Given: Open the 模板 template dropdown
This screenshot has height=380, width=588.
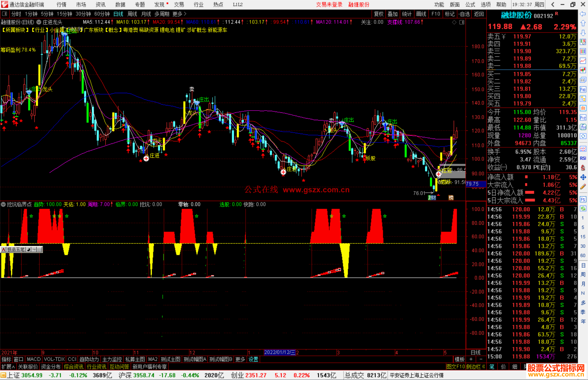Looking at the screenshot, I should (x=460, y=359).
